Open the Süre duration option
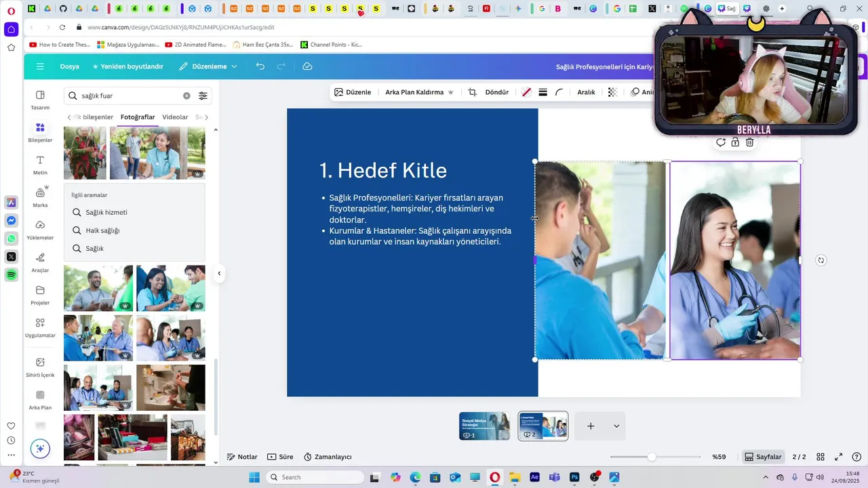This screenshot has height=488, width=868. coord(280,457)
